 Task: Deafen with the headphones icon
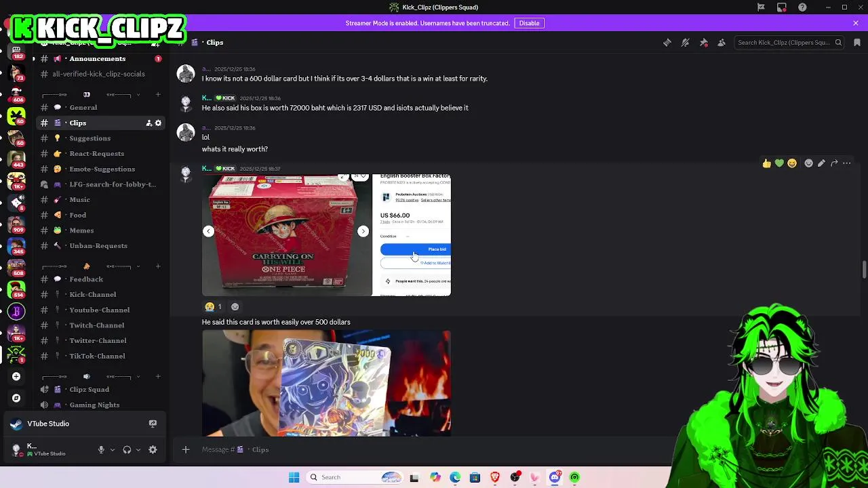tap(127, 449)
